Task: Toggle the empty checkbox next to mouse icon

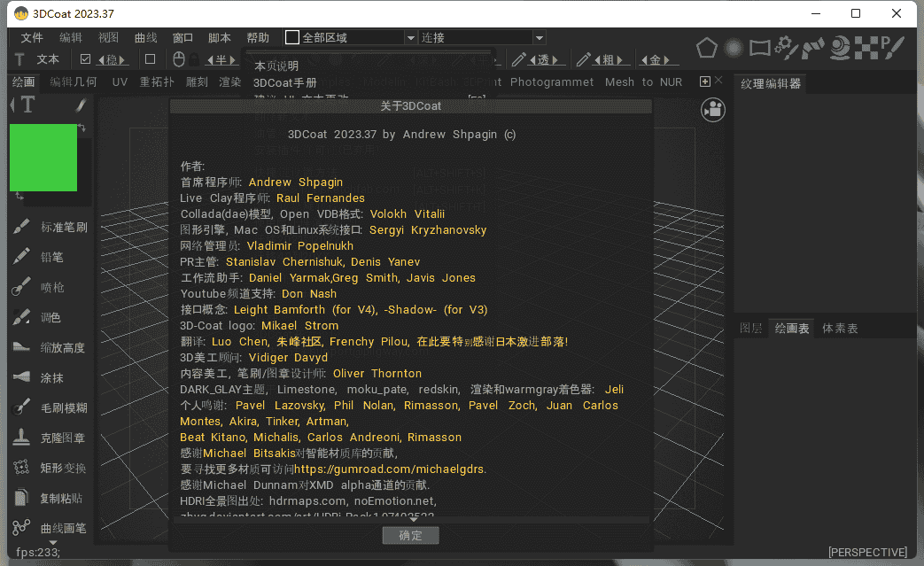Action: point(150,59)
